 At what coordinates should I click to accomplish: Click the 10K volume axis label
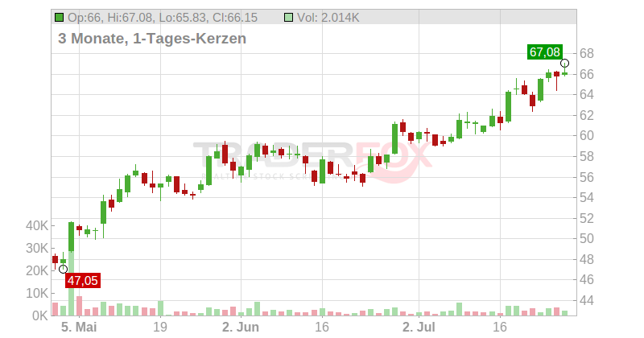pyautogui.click(x=37, y=294)
